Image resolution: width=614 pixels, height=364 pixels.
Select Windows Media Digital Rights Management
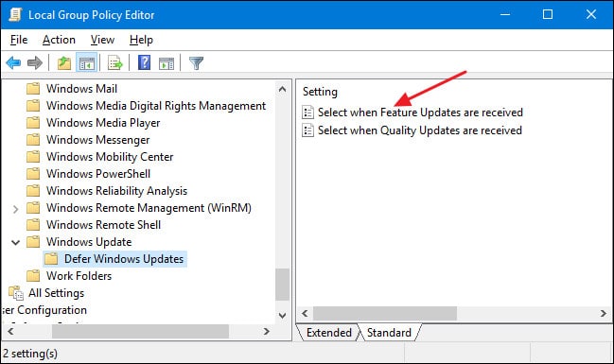coord(156,106)
